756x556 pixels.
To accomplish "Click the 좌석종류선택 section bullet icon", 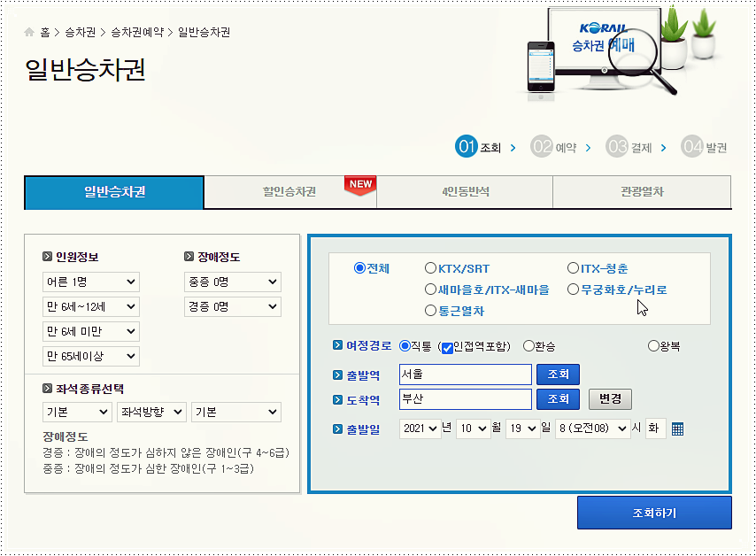I will tap(47, 388).
